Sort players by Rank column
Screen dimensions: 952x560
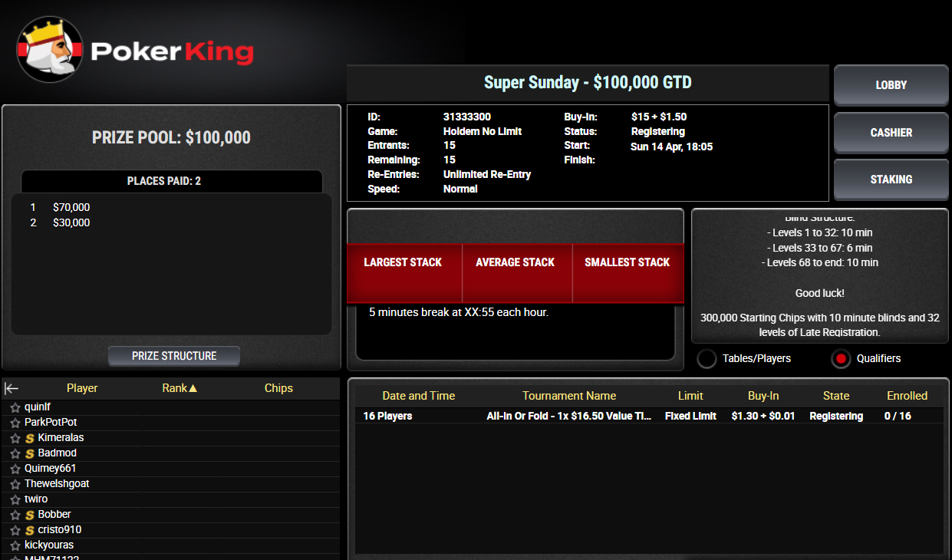tap(180, 388)
